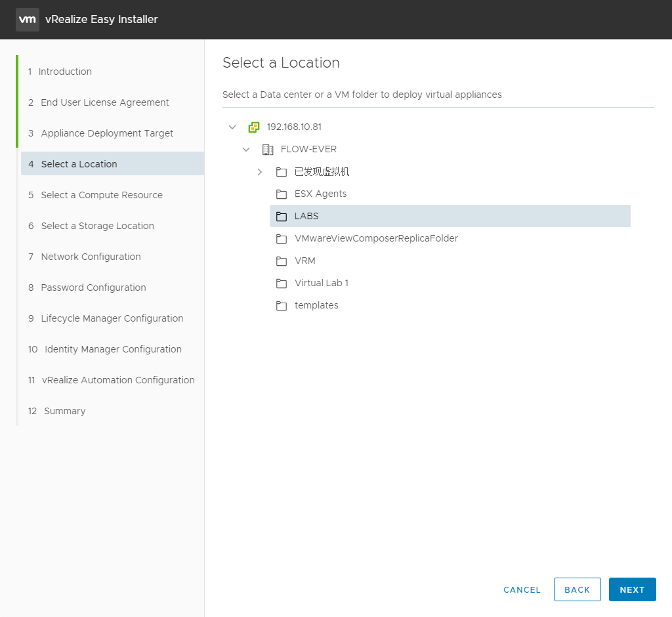This screenshot has width=672, height=617.
Task: Click the folder icon beside VRM
Action: (282, 261)
